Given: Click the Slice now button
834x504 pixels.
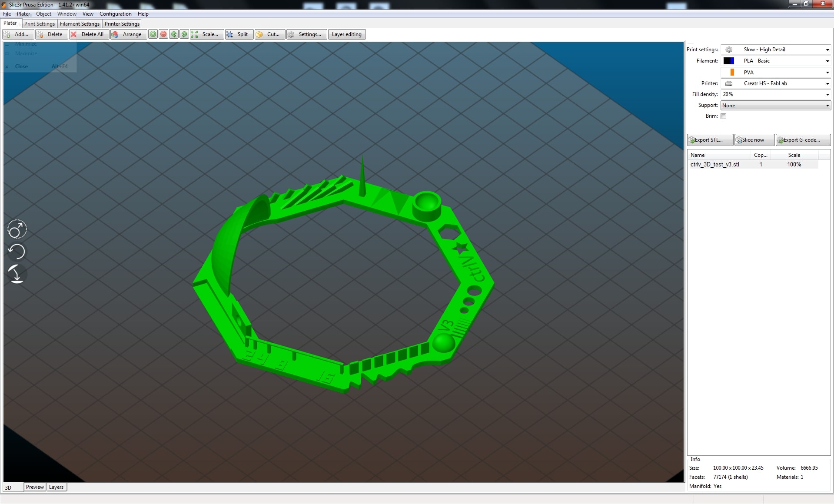Looking at the screenshot, I should click(x=754, y=140).
